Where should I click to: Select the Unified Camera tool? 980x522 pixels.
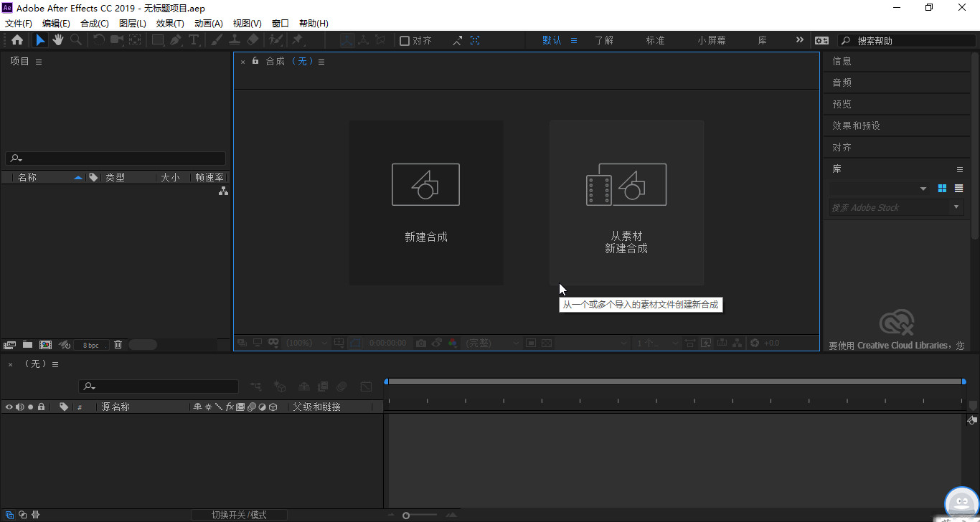[116, 41]
